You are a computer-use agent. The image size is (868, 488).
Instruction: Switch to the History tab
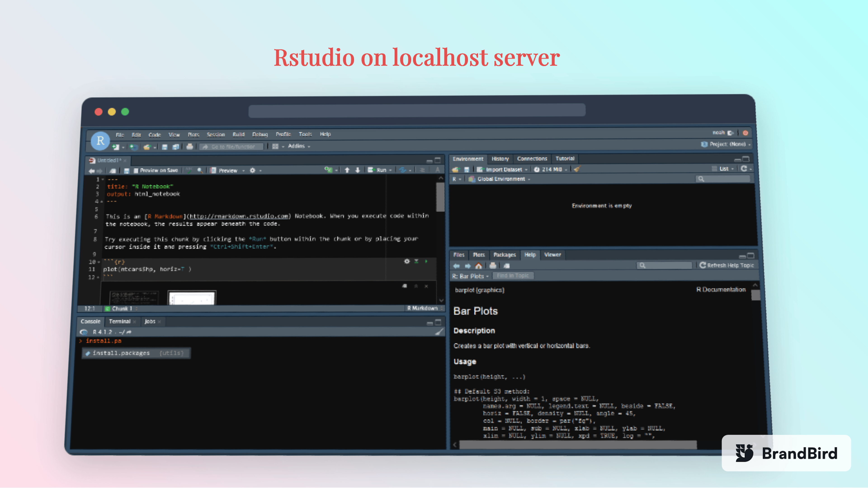500,159
